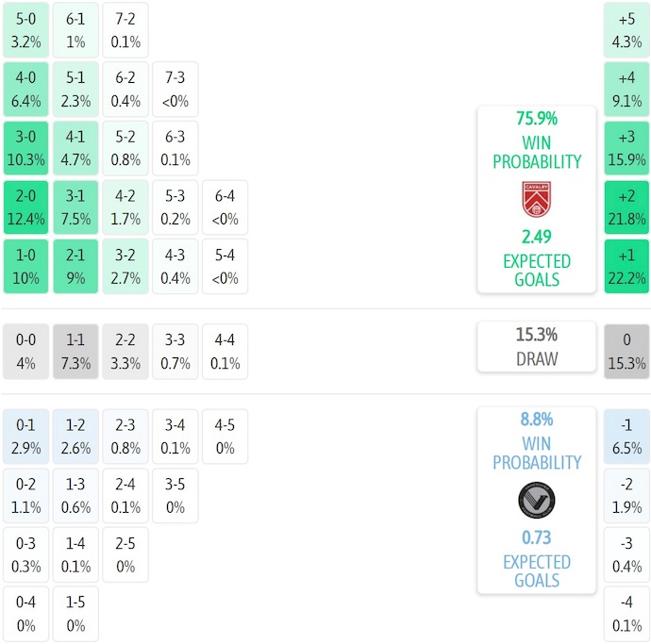
Task: Click the grey Valour FC crest logo
Action: [x=536, y=500]
